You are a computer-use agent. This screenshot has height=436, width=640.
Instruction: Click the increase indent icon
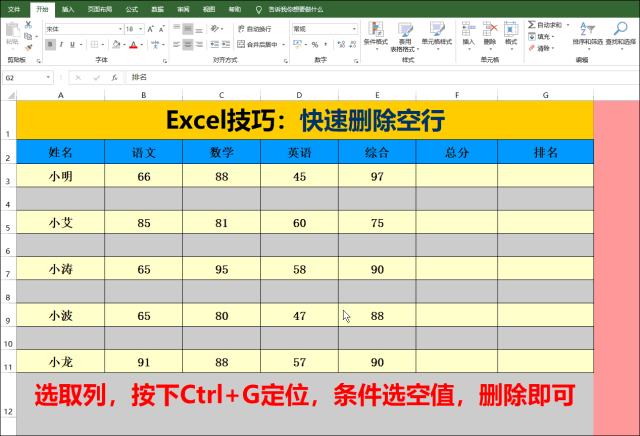click(226, 44)
